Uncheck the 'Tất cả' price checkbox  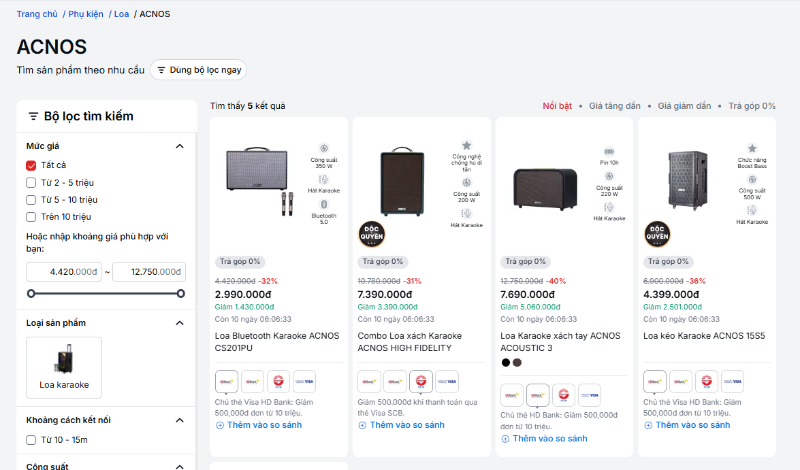(31, 165)
